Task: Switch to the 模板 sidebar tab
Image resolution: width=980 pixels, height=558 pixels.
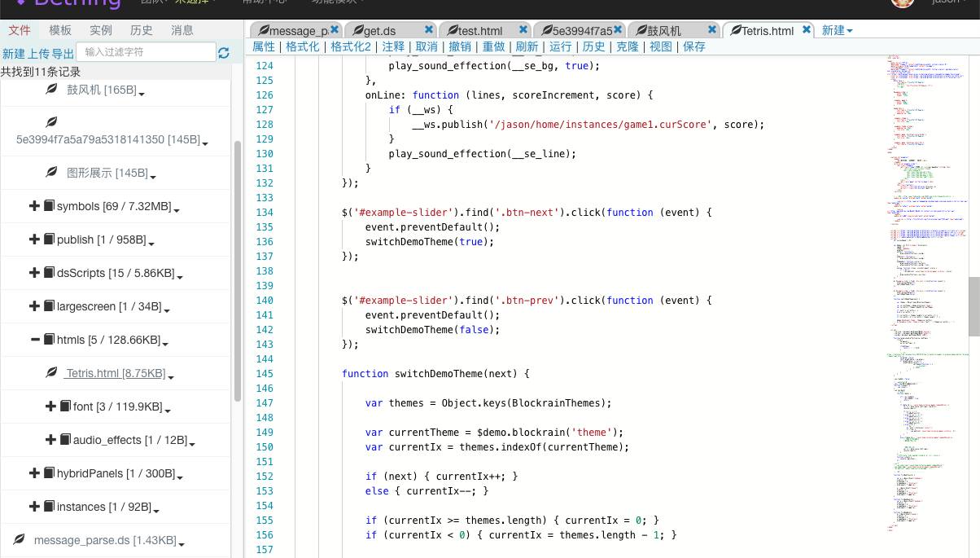Action: [60, 30]
